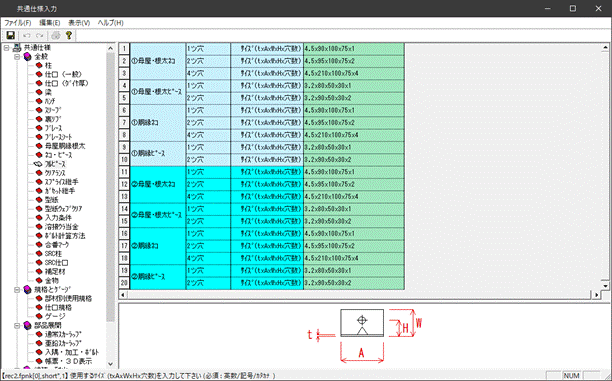The width and height of the screenshot is (612, 381).
Task: Click the Help question mark toolbar icon
Action: pos(69,36)
